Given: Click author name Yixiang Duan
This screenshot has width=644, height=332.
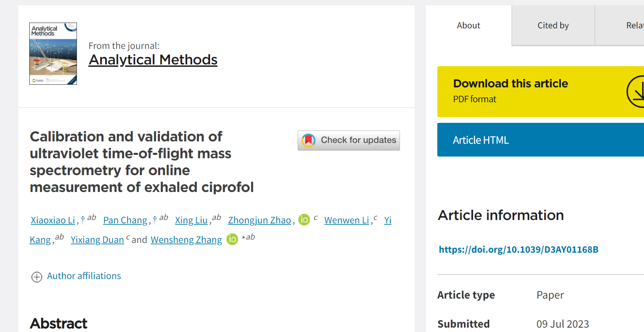Looking at the screenshot, I should [x=97, y=240].
